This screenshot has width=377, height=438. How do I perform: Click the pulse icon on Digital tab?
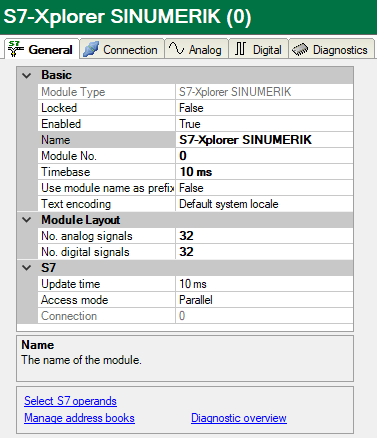click(240, 49)
